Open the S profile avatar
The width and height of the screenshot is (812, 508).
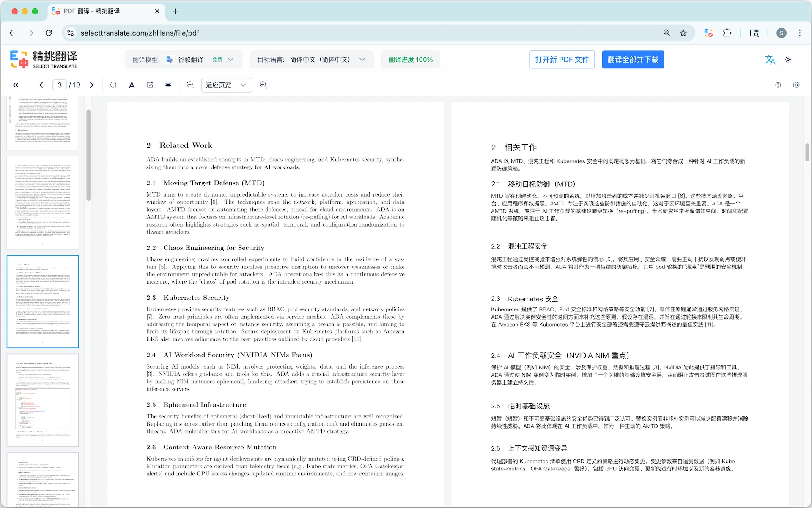pyautogui.click(x=782, y=33)
